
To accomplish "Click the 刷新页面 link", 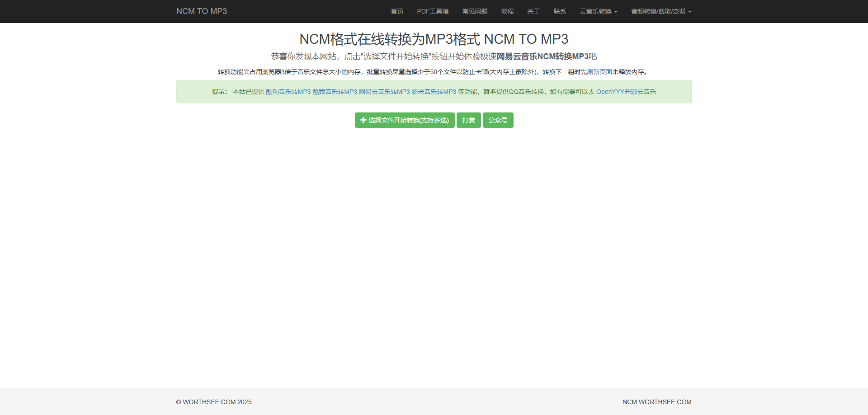I will coord(600,72).
